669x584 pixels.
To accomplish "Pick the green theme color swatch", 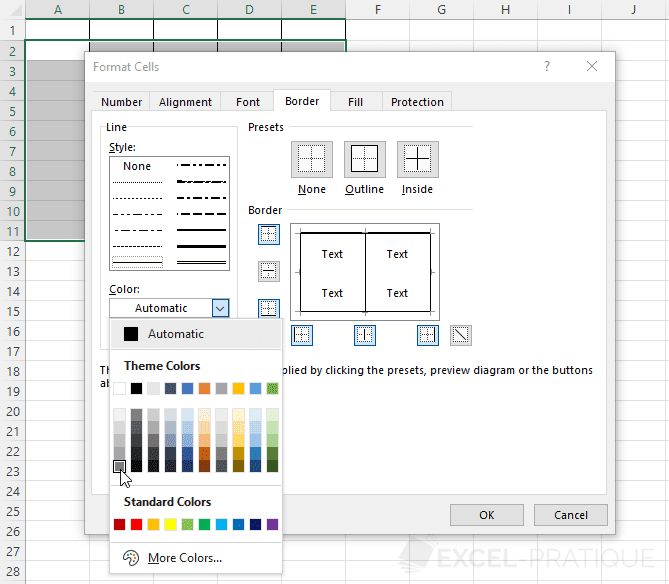I will (272, 388).
